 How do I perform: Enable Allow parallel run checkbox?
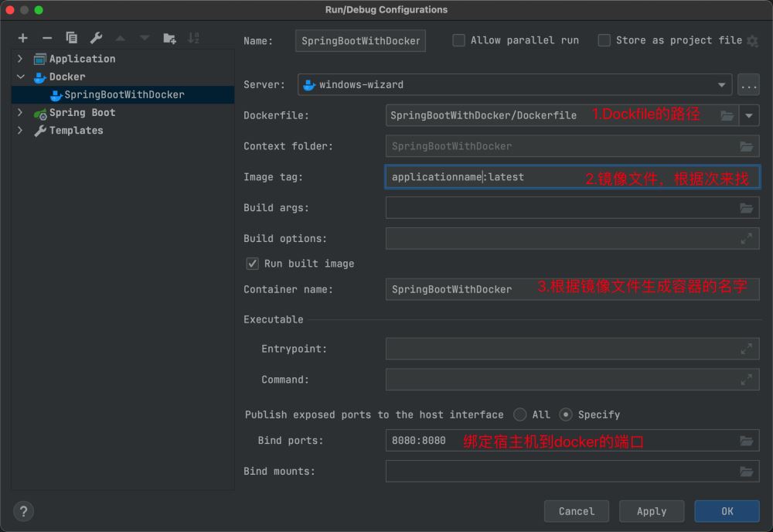(458, 40)
